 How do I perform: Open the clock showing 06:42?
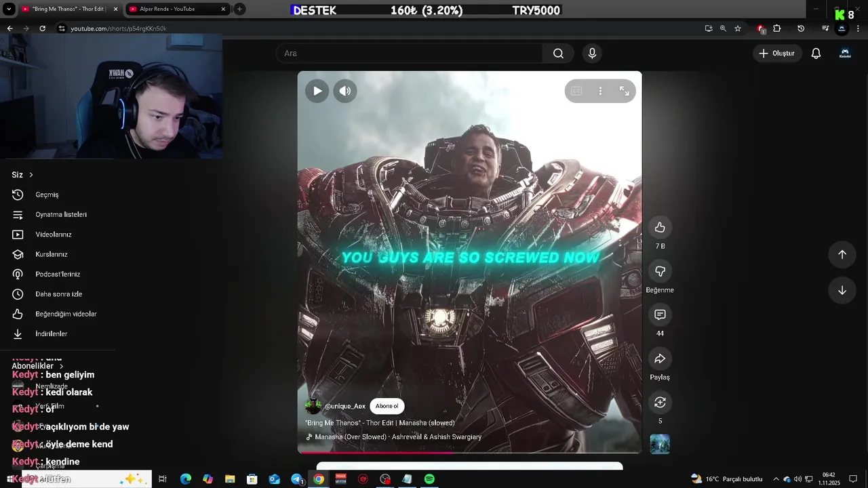point(829,479)
